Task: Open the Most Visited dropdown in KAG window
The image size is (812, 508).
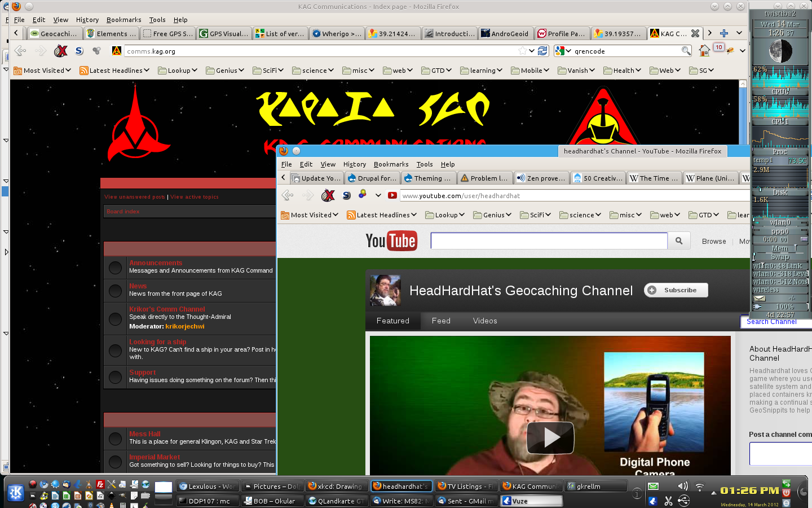Action: point(42,71)
